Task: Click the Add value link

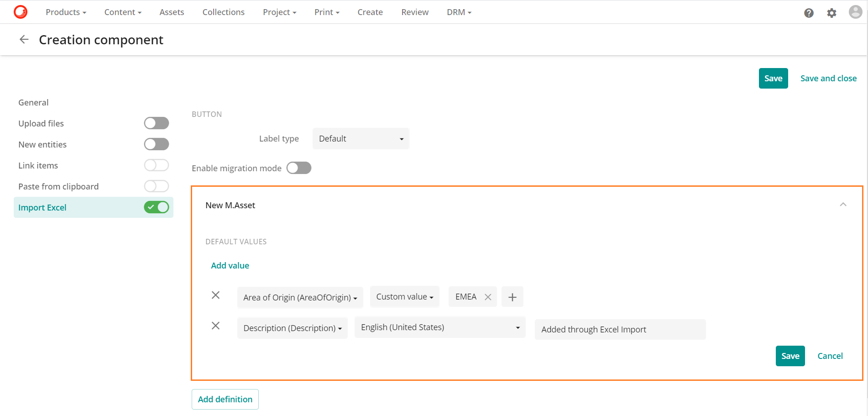Action: 230,265
